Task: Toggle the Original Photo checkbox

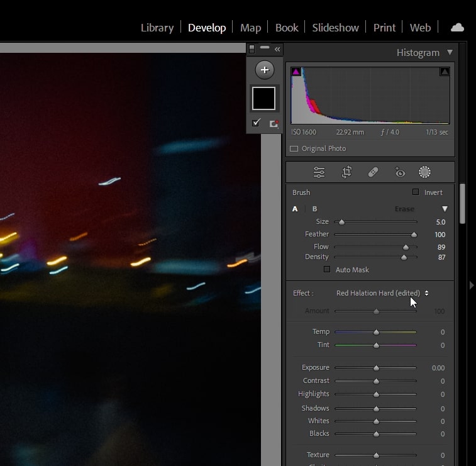Action: pos(294,149)
